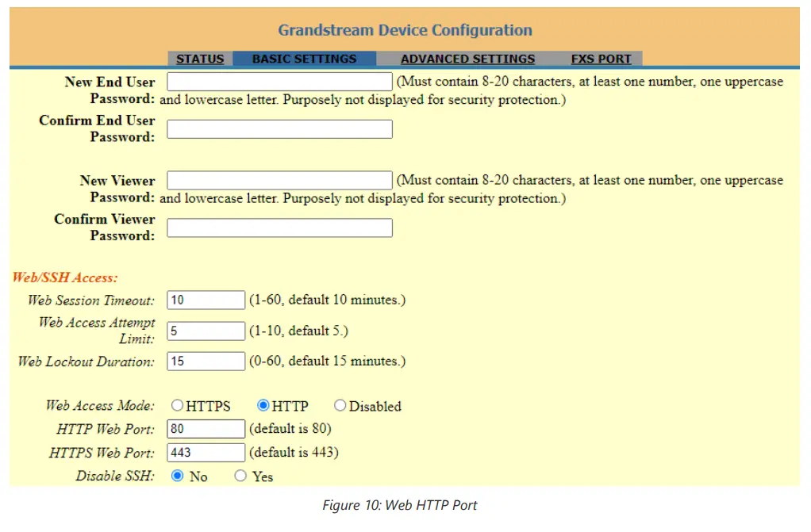811x532 pixels.
Task: Open the STATUS tab
Action: 200,59
